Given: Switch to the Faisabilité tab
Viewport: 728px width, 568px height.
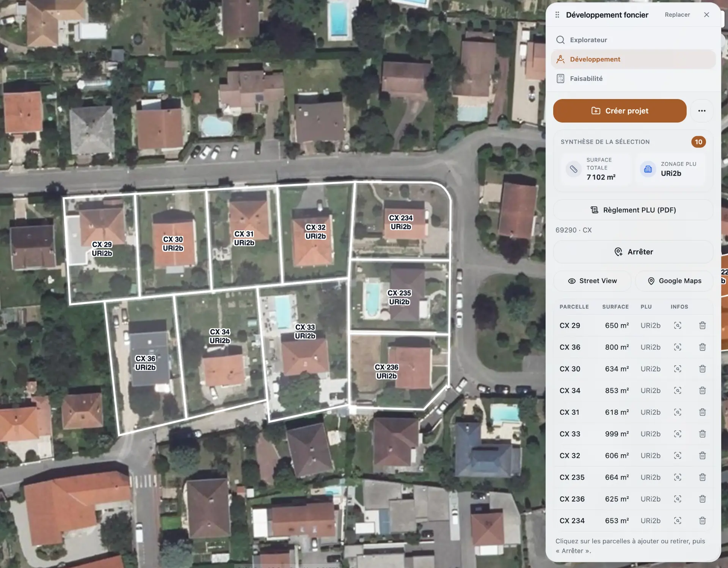Looking at the screenshot, I should pos(633,79).
